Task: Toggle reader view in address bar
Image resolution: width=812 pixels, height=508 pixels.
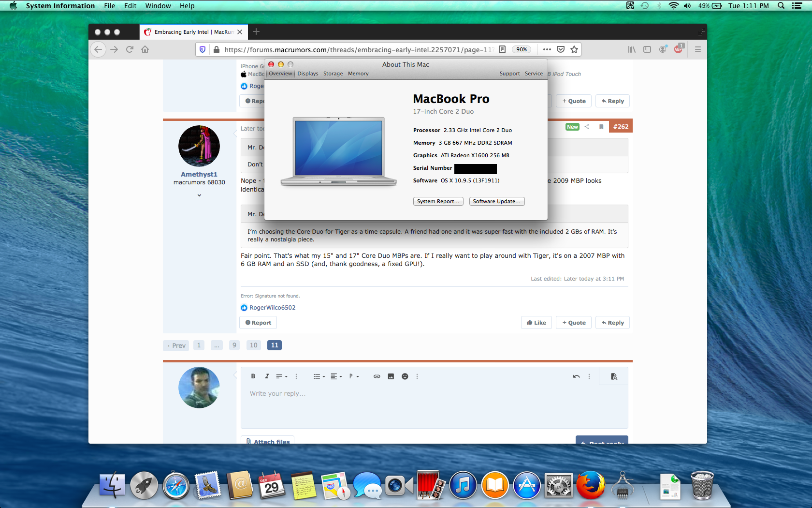Action: [502, 49]
